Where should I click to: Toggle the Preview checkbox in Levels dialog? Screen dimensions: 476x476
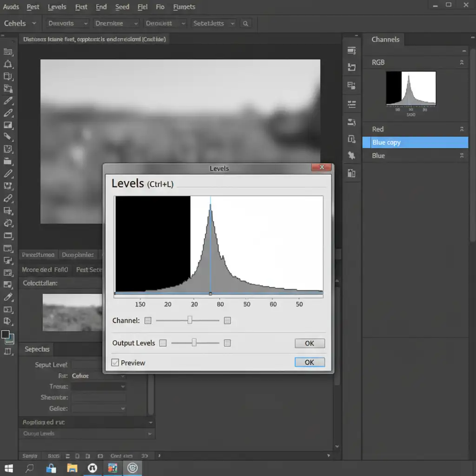pos(115,363)
